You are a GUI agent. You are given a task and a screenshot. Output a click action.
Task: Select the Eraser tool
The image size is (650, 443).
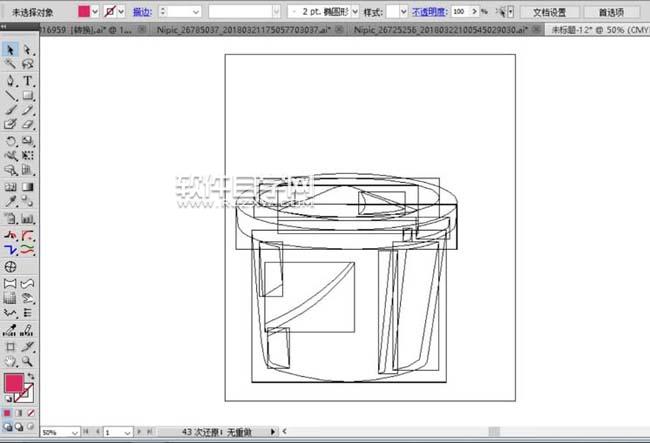pos(27,124)
